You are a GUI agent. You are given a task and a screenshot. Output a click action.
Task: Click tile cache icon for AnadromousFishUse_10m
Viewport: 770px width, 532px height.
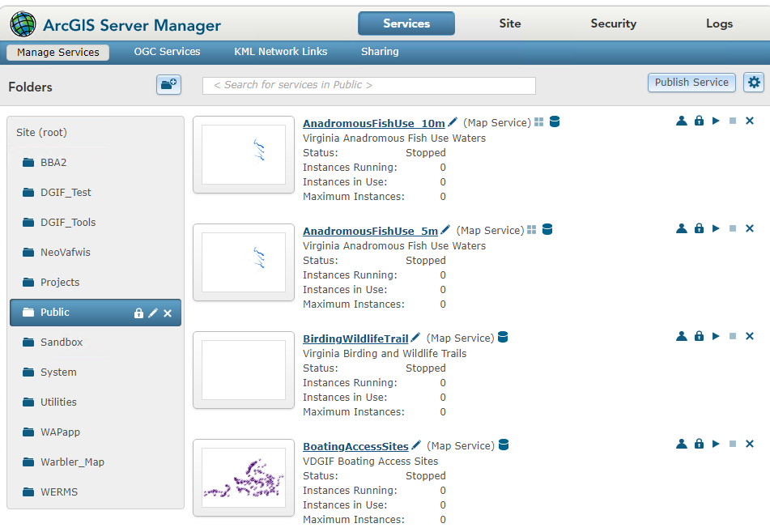pyautogui.click(x=538, y=121)
